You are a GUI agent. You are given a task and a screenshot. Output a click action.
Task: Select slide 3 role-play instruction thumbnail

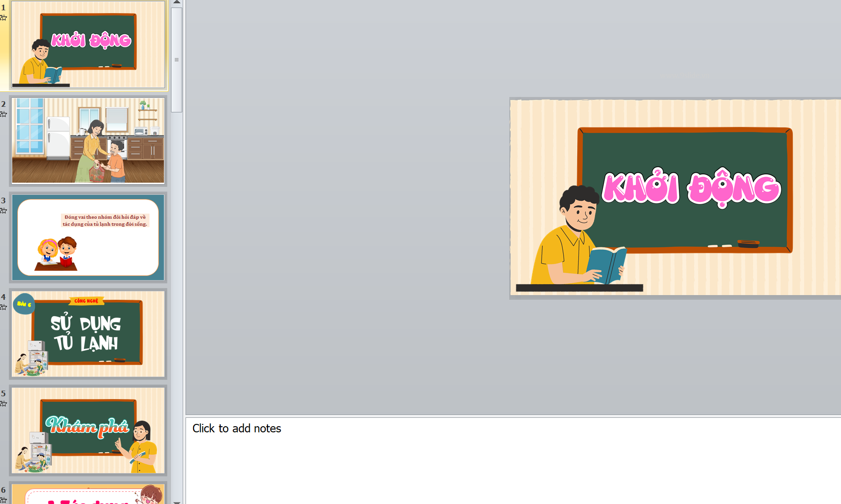point(88,237)
